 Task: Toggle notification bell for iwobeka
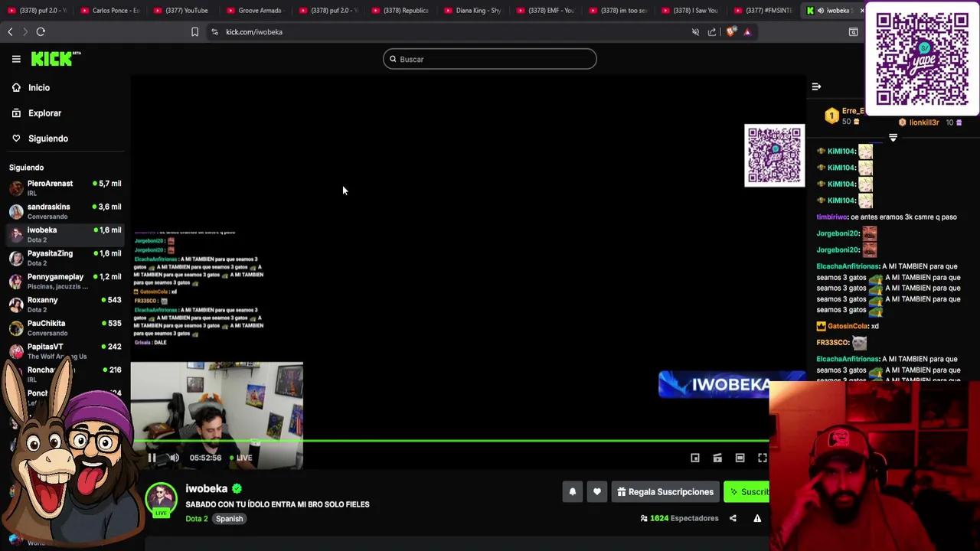(x=573, y=492)
